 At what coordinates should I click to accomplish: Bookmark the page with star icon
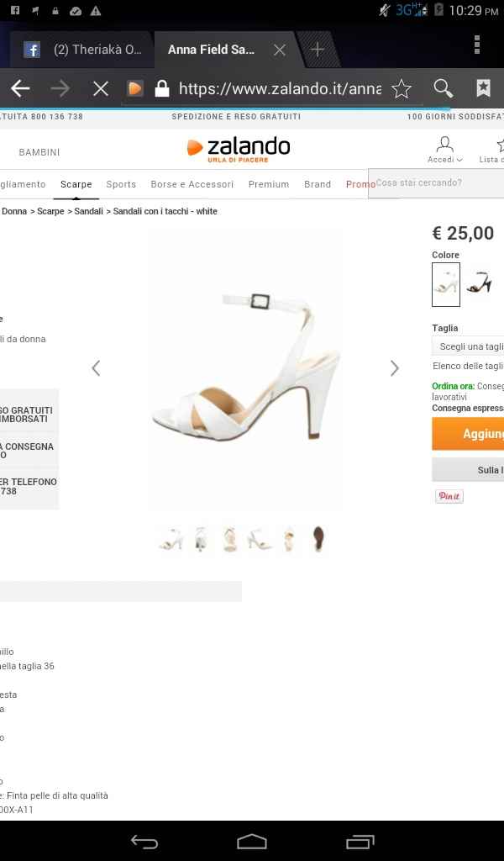point(401,87)
